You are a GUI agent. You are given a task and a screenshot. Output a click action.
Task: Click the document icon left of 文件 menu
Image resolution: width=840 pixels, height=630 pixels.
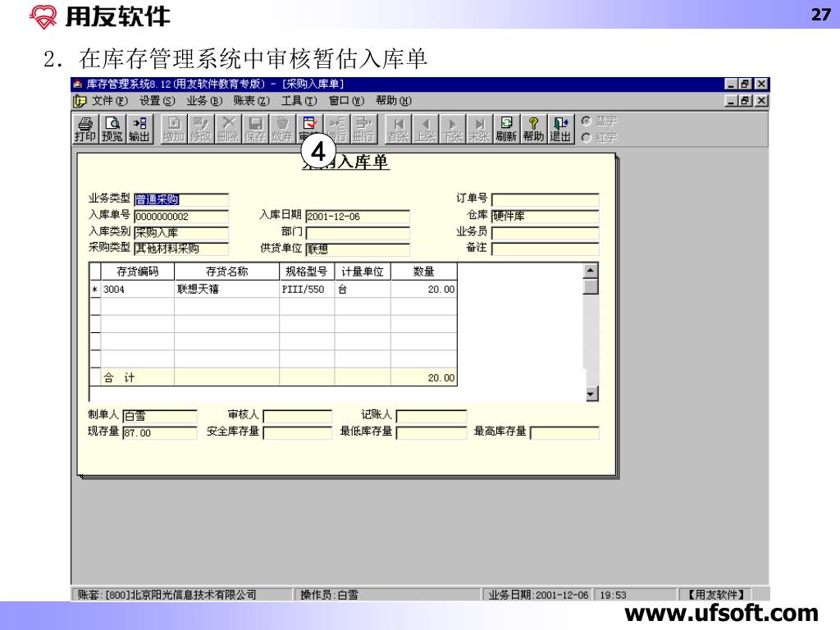pos(80,101)
